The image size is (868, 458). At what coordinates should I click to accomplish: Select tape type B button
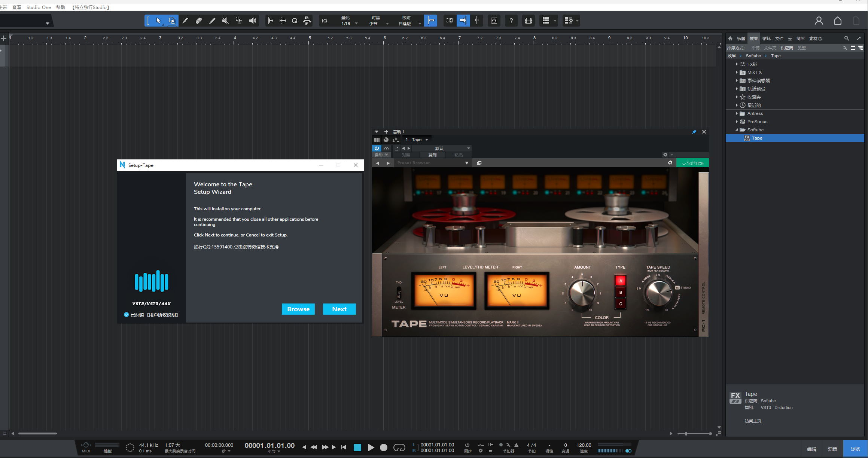620,292
